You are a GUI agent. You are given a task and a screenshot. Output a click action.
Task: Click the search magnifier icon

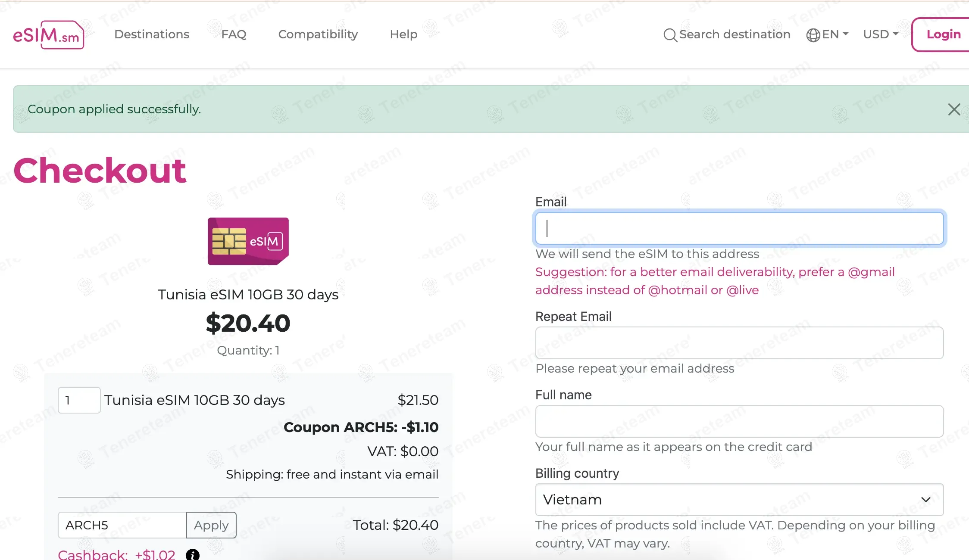pos(669,35)
